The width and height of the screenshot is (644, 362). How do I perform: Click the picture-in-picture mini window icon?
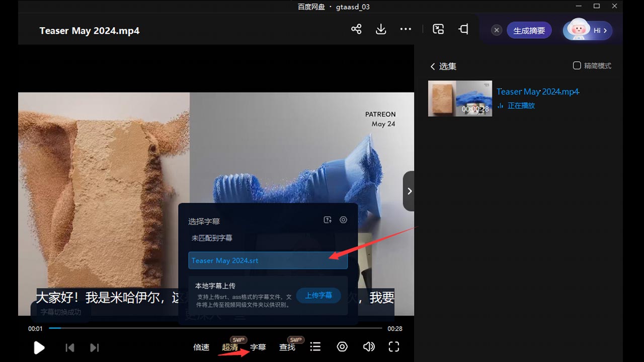pos(438,29)
